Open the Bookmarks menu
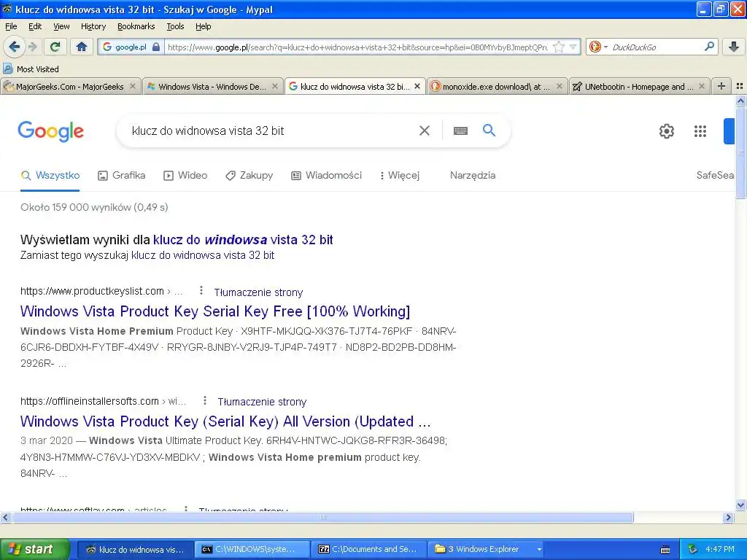Viewport: 747px width, 560px height. coord(136,26)
